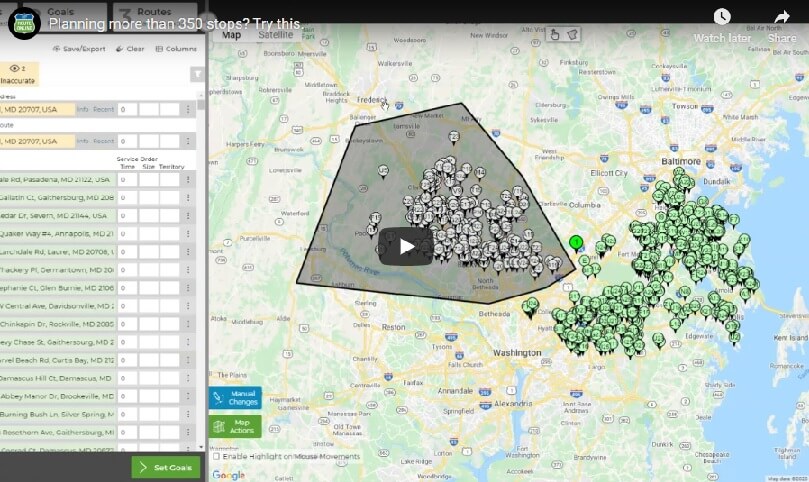
Task: Click Recent link beside first MD 20707 address
Action: coord(104,109)
